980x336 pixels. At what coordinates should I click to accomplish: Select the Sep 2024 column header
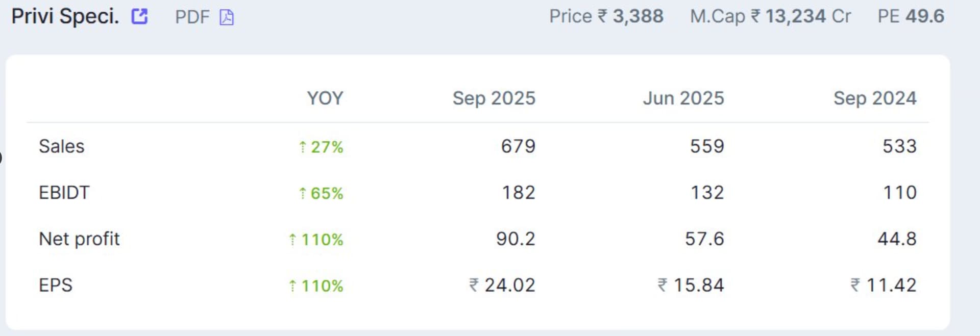tap(875, 98)
